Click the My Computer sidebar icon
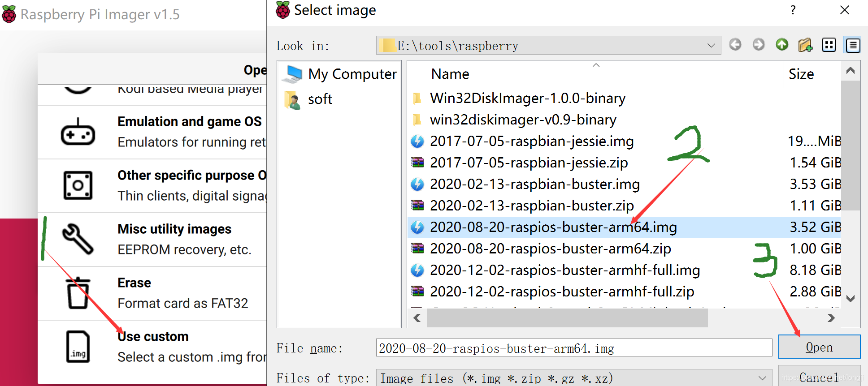The image size is (868, 386). click(292, 74)
